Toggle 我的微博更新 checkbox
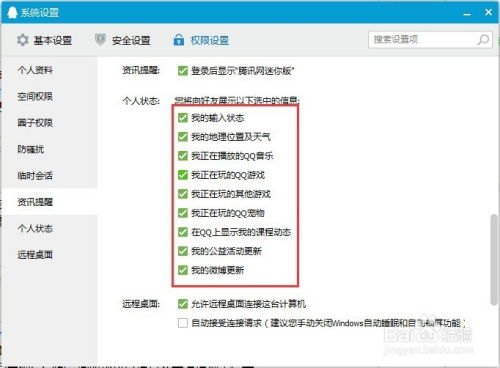500x368 pixels. [x=183, y=270]
